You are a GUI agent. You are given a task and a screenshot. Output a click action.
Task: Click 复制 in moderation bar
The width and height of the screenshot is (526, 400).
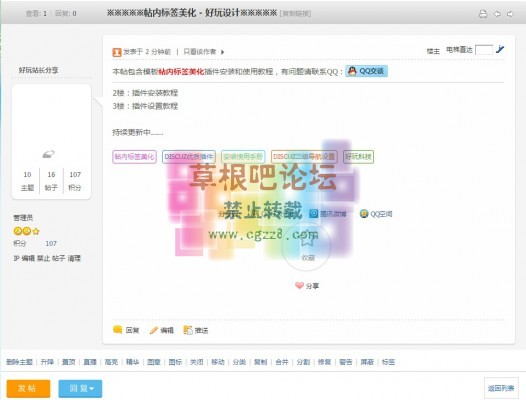tap(260, 362)
